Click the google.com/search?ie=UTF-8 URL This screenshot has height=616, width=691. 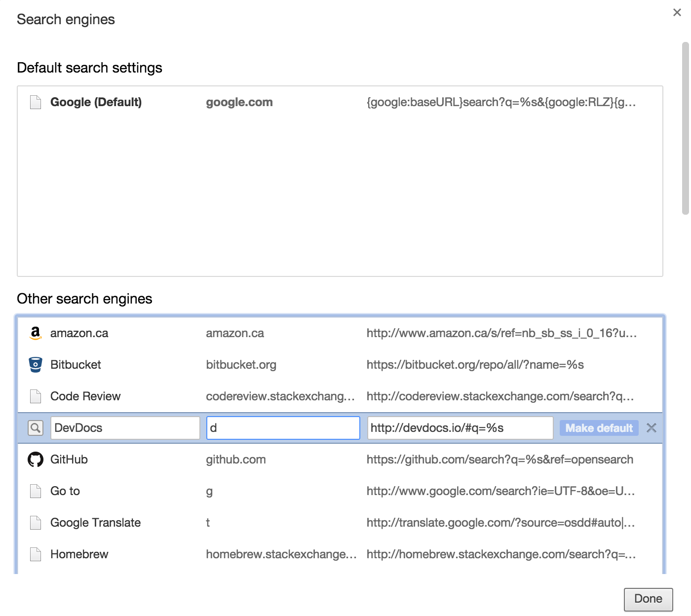tap(500, 491)
